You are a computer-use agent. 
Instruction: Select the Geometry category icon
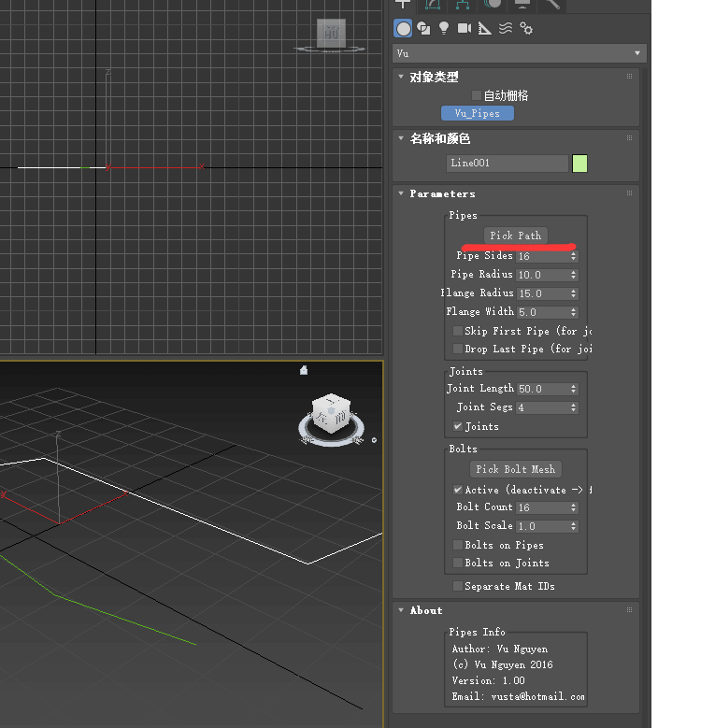pos(403,28)
